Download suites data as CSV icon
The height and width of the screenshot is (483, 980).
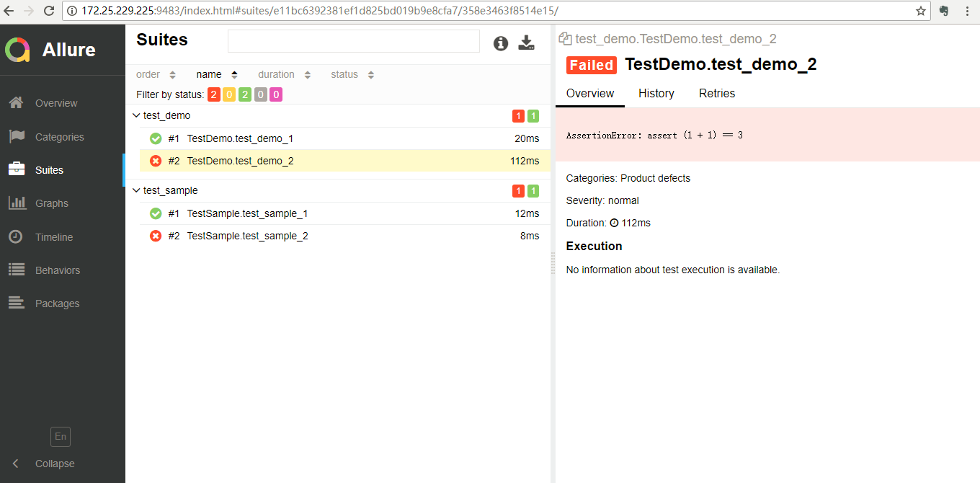tap(527, 43)
